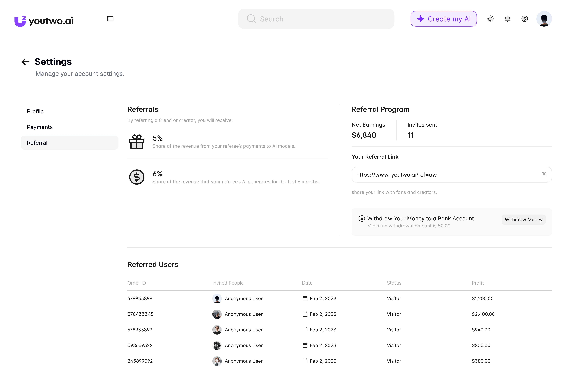Viewport: 563px width, 392px height.
Task: Open the dollar balance icon in header
Action: 524,19
